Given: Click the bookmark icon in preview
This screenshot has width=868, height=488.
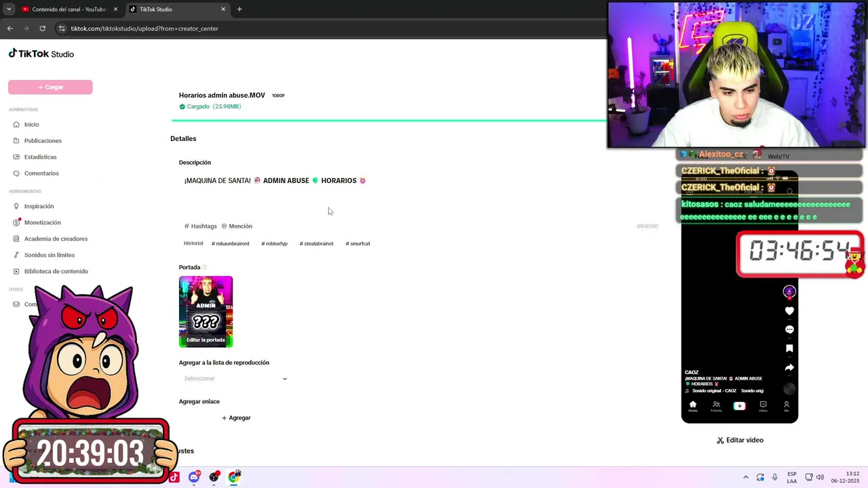Looking at the screenshot, I should click(789, 348).
